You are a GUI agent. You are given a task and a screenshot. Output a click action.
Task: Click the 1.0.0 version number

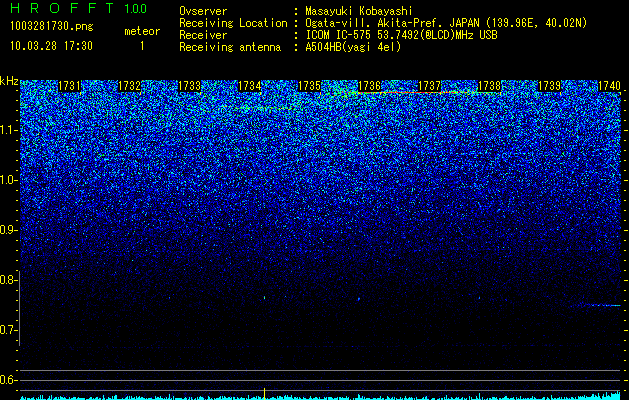pos(136,9)
